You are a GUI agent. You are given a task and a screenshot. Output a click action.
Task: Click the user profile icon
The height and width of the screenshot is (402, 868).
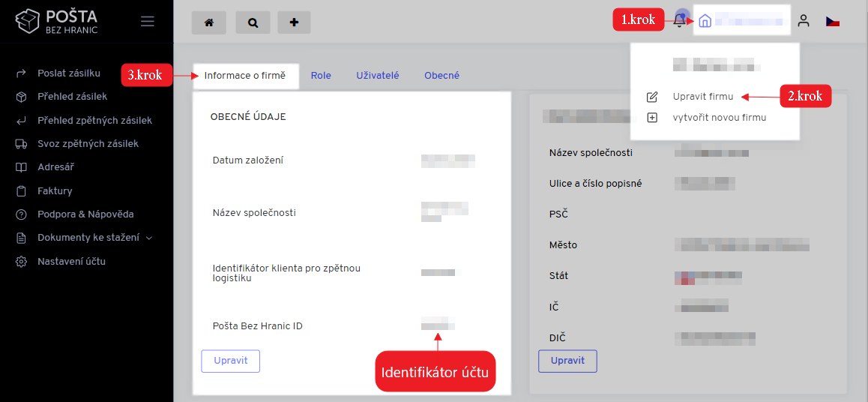point(804,21)
